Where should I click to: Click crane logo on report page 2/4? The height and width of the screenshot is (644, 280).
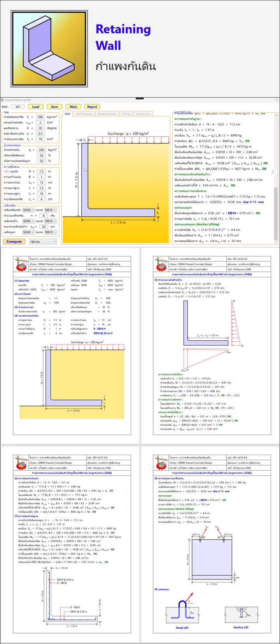[161, 264]
